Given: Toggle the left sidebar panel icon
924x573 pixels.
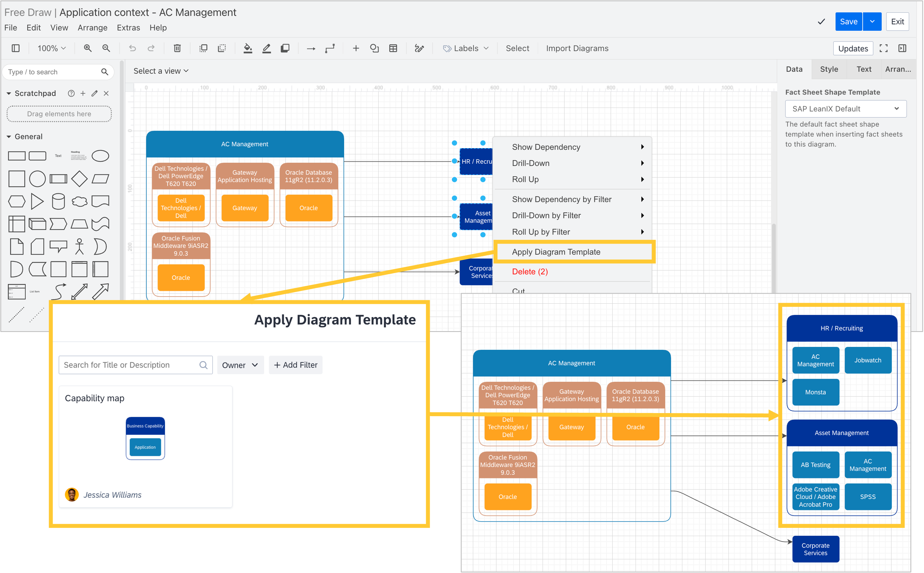Looking at the screenshot, I should pyautogui.click(x=15, y=48).
